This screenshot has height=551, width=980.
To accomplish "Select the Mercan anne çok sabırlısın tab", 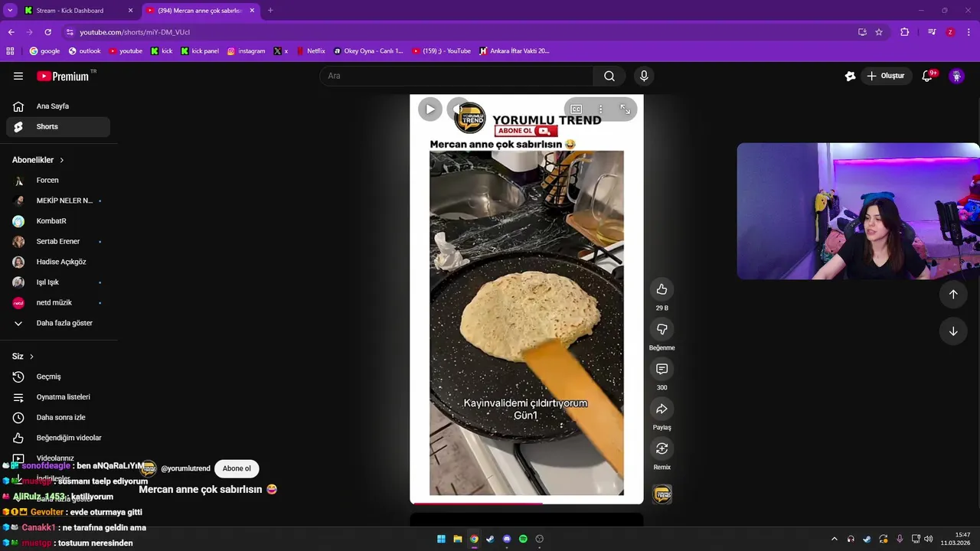I will tap(201, 11).
